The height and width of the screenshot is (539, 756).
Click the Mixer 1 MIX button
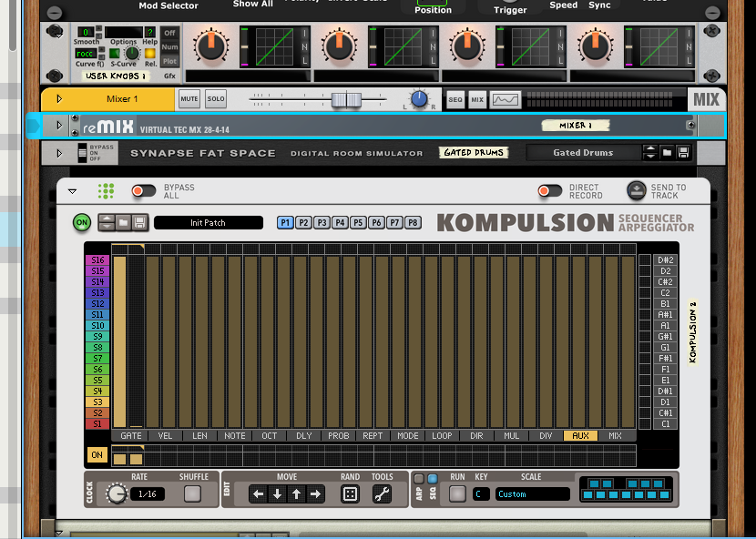(x=477, y=100)
